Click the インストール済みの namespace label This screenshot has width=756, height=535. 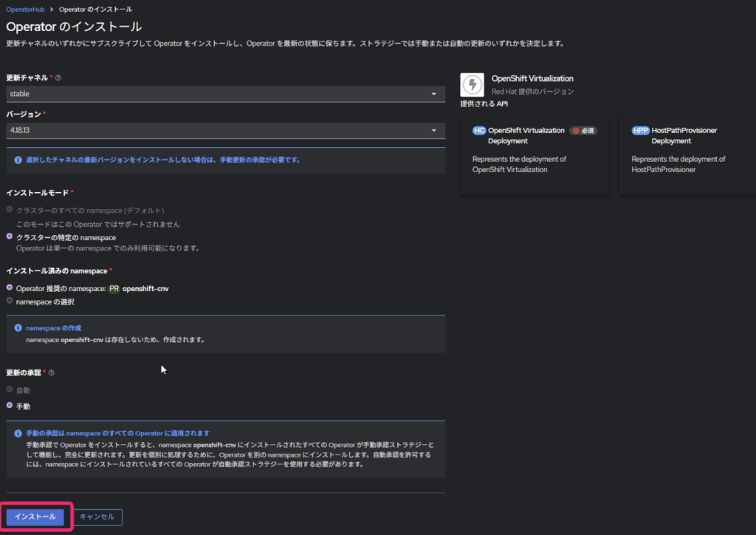click(57, 270)
